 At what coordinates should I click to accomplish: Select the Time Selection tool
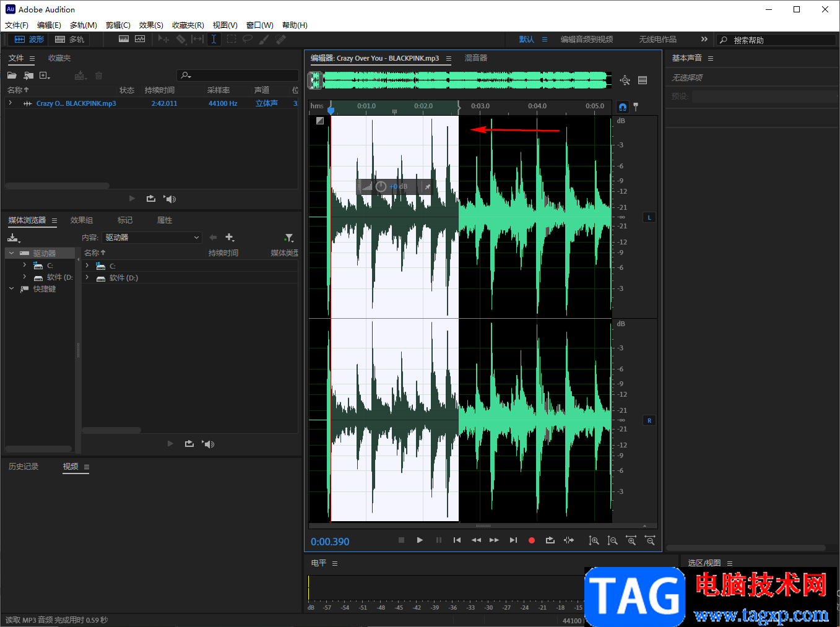(214, 39)
